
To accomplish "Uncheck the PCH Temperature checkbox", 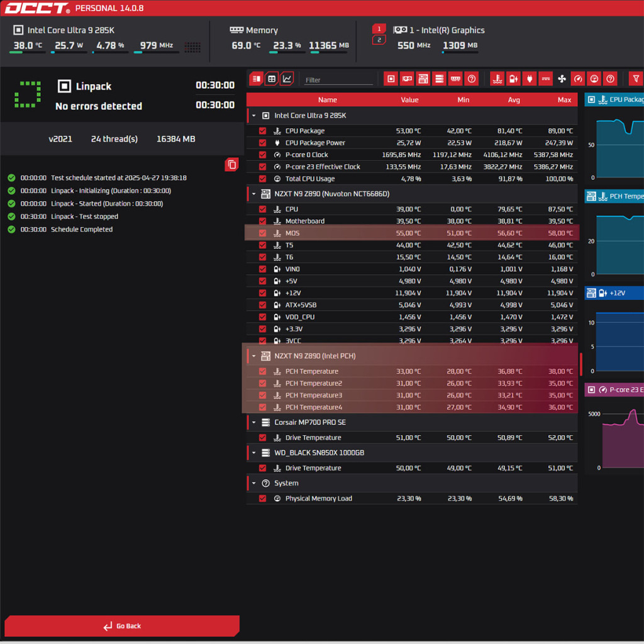I will [x=262, y=371].
